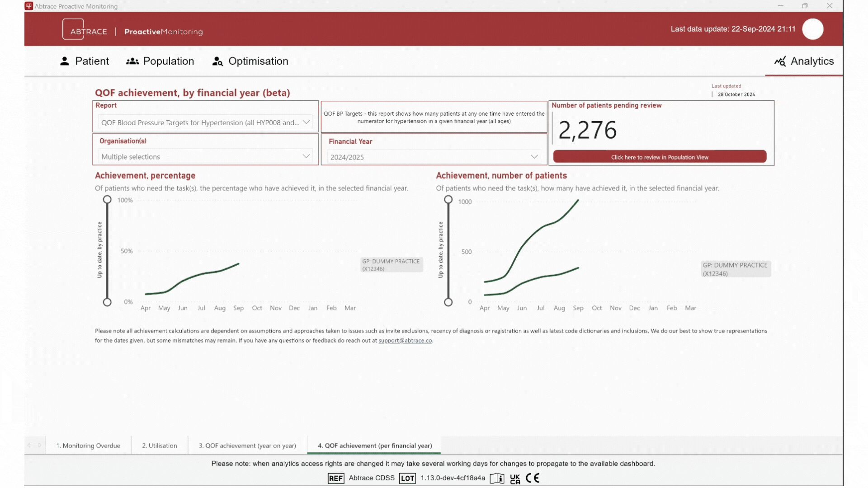This screenshot has width=868, height=488.
Task: Switch to the Monitoring Overdue tab
Action: point(88,446)
